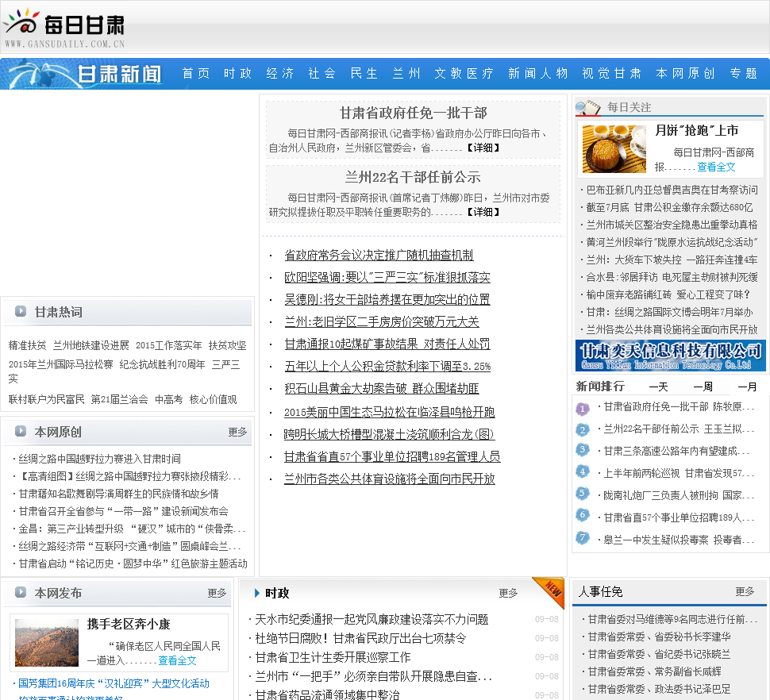The height and width of the screenshot is (700, 770).
Task: Open article 五年以上个人公积金贷款利率下调至3.25%
Action: [x=387, y=366]
